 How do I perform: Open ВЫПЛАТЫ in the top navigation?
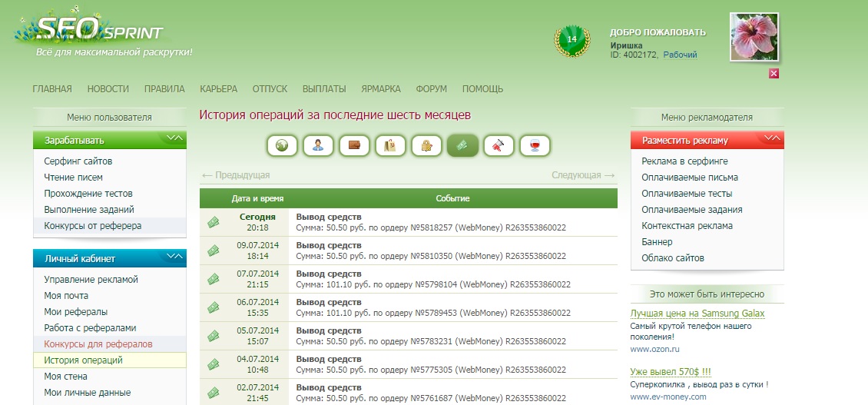pos(324,88)
